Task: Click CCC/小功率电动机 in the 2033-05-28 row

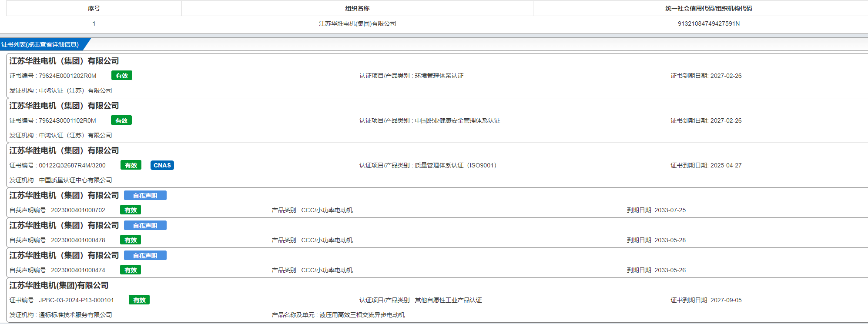Action: pos(327,240)
